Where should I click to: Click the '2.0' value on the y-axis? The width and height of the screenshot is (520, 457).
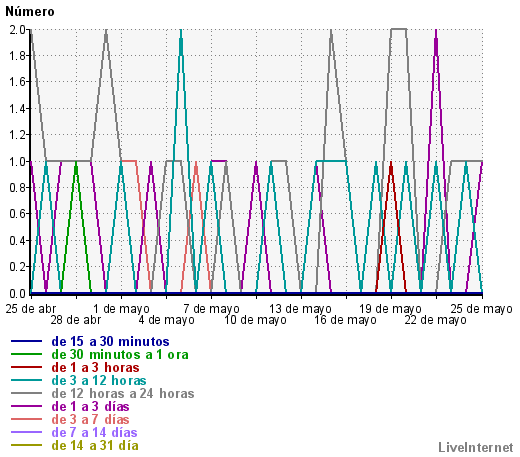pyautogui.click(x=18, y=30)
